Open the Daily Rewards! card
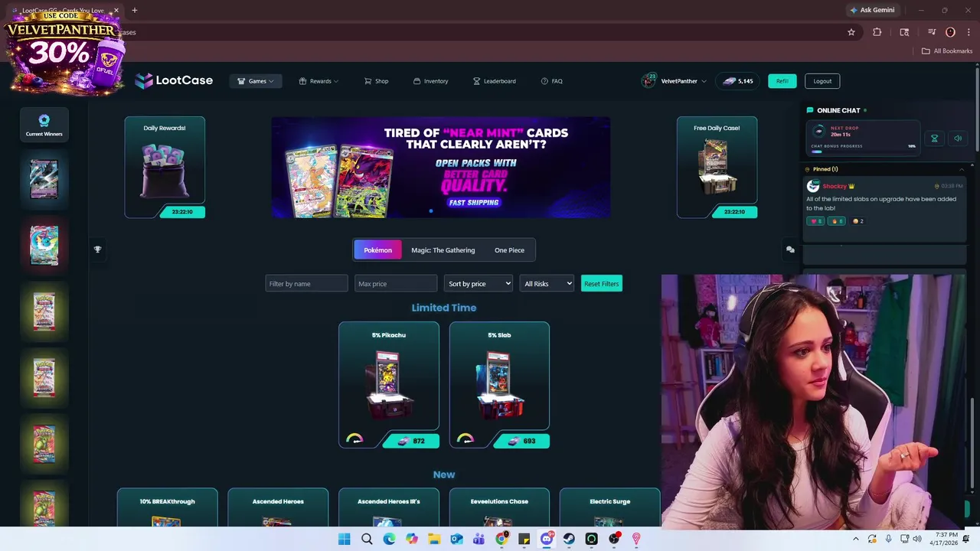Screen dimensions: 980x551 pos(165,167)
